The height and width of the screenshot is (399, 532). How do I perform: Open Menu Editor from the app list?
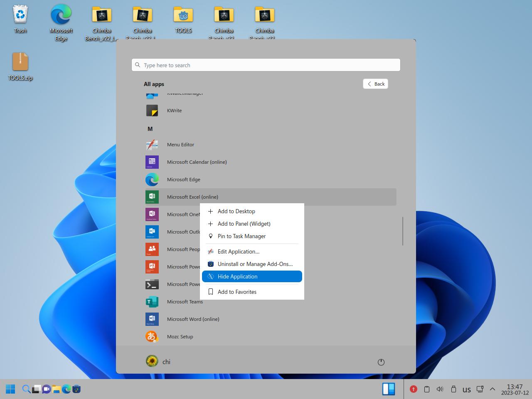tap(180, 145)
